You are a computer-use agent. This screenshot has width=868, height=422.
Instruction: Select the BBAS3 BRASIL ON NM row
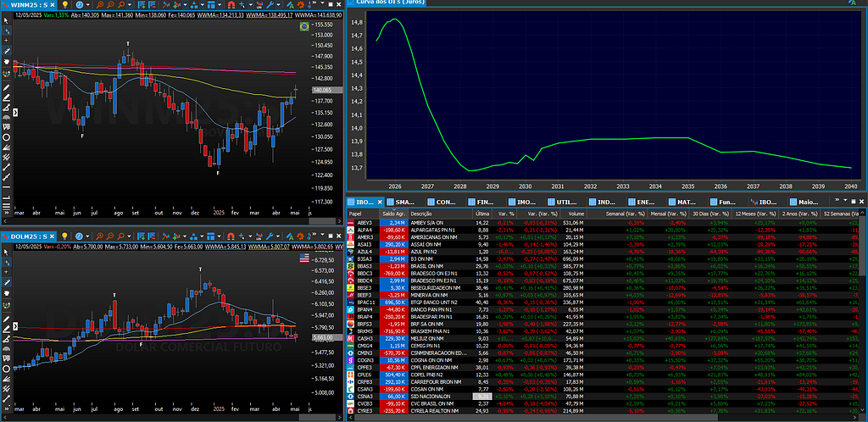(x=604, y=266)
